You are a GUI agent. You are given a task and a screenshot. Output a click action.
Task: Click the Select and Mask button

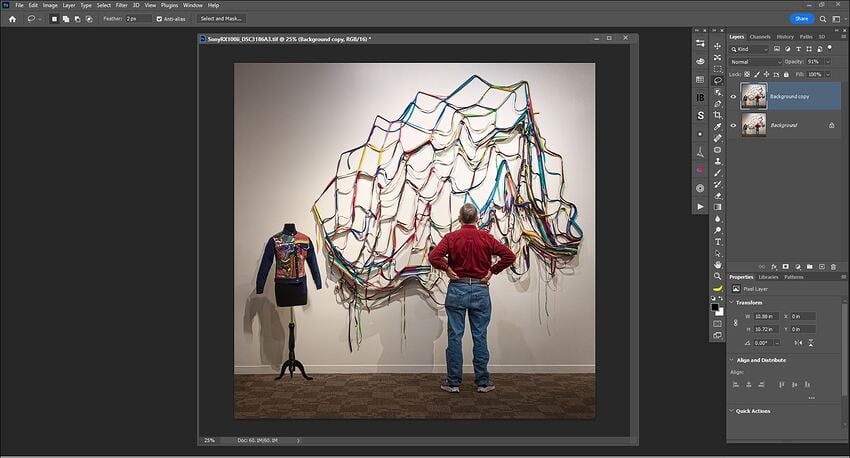click(221, 18)
